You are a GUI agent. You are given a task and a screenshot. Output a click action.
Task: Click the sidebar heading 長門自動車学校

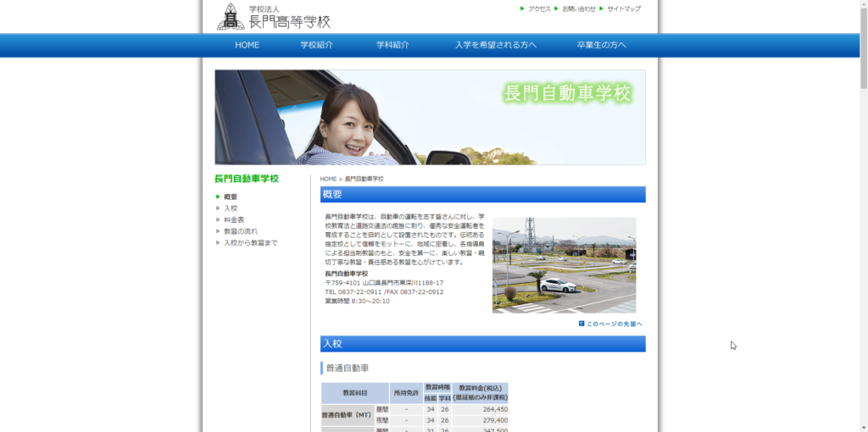(247, 179)
